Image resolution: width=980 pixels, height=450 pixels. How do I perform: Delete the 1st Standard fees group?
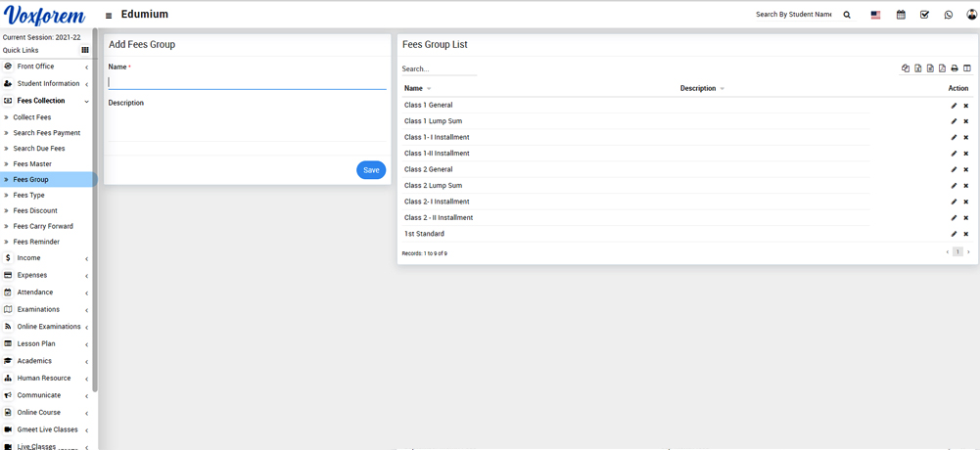point(965,235)
